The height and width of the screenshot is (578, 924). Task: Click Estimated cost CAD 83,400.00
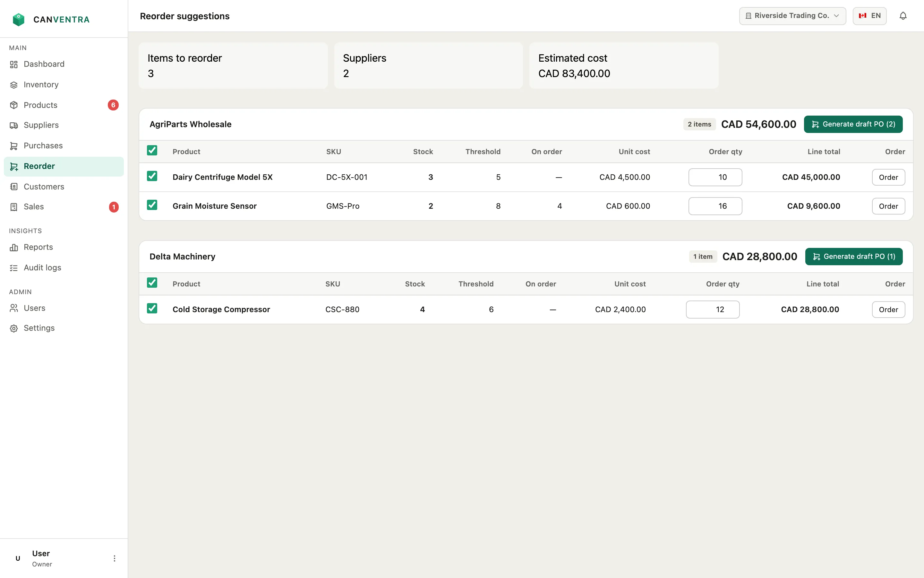pos(574,74)
